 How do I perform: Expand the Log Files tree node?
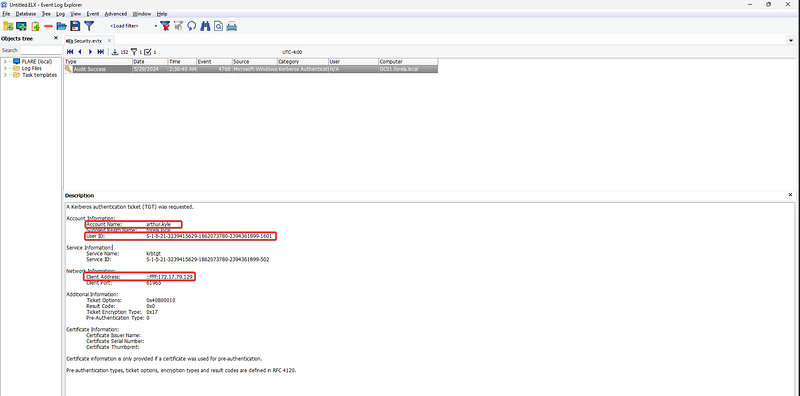pos(5,68)
